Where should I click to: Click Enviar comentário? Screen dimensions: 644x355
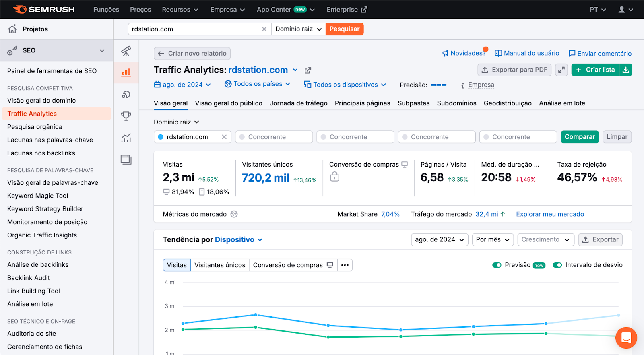(x=600, y=54)
